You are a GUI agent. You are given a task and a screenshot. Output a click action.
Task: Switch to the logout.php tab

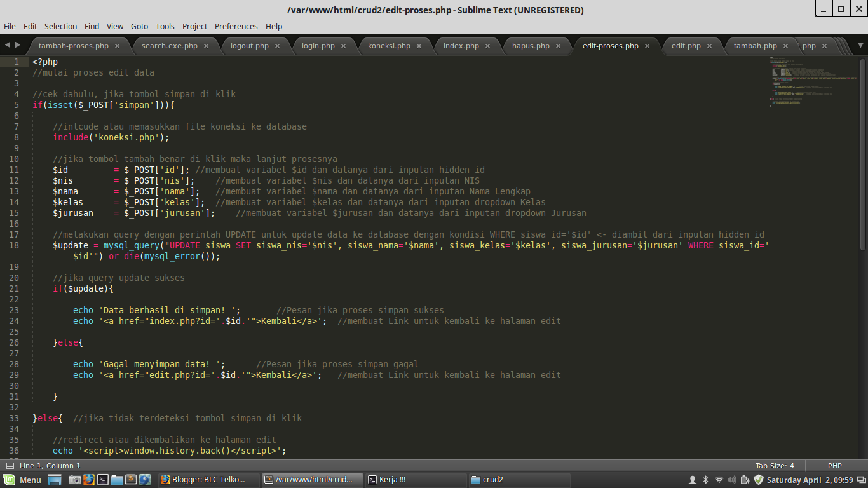click(250, 46)
